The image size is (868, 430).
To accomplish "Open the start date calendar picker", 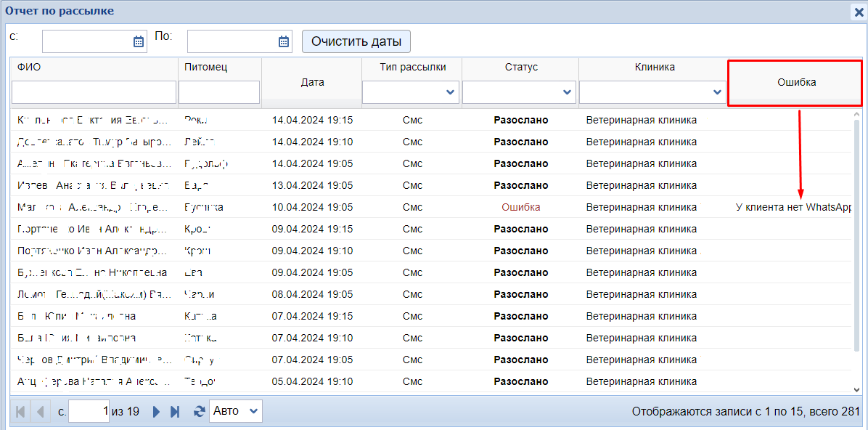I will 139,41.
